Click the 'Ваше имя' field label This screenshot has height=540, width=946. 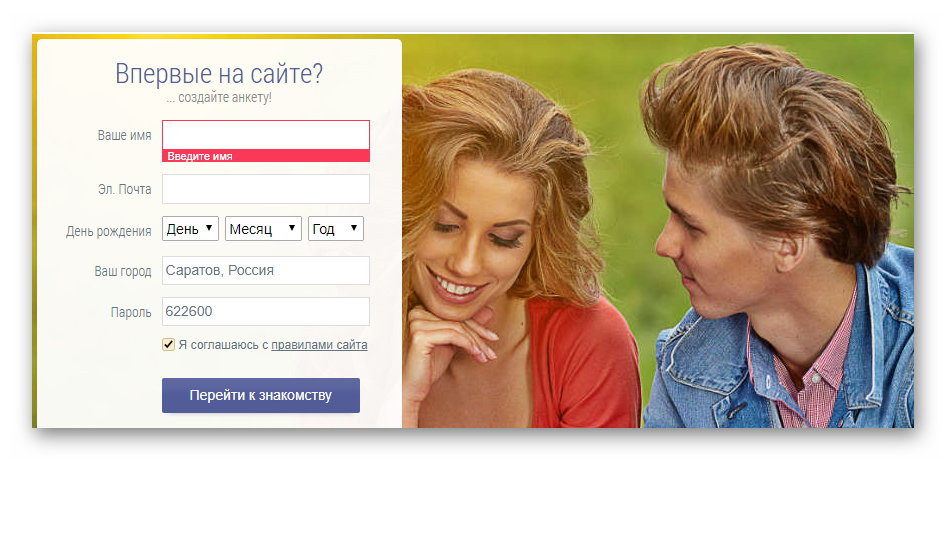coord(124,135)
